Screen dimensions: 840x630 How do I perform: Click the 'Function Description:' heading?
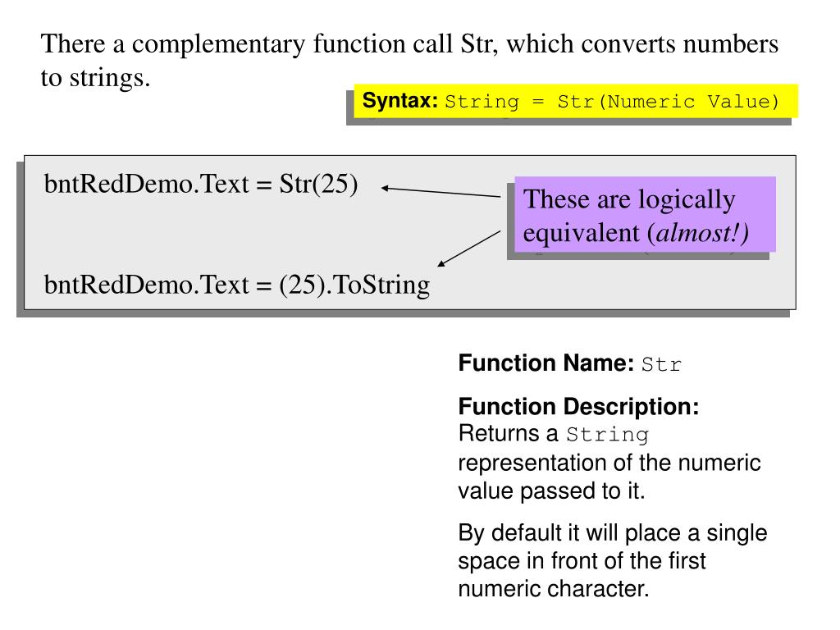(578, 407)
